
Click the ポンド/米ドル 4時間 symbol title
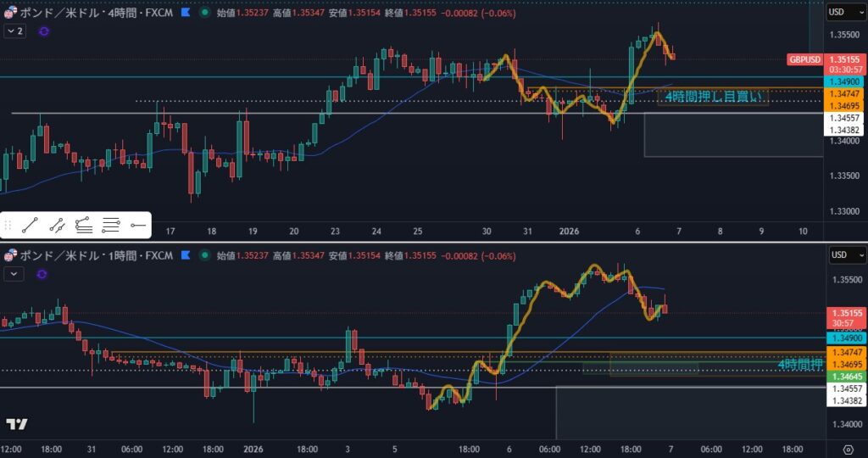[93, 13]
